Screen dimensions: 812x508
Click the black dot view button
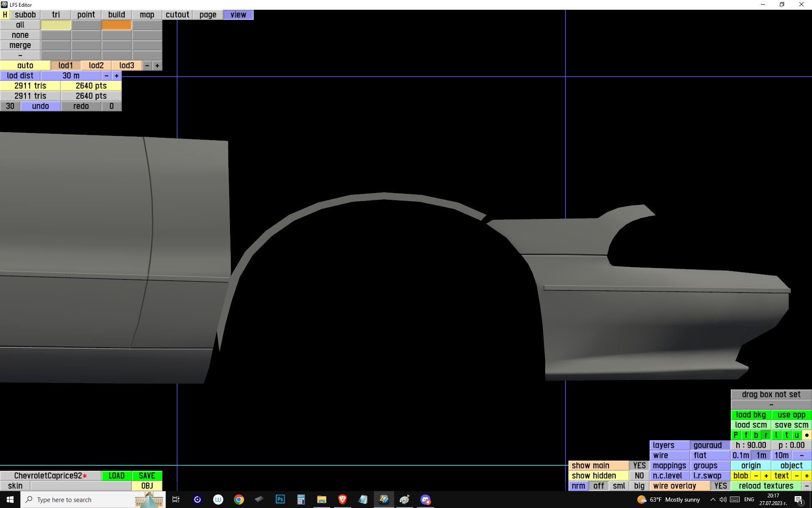[x=807, y=435]
